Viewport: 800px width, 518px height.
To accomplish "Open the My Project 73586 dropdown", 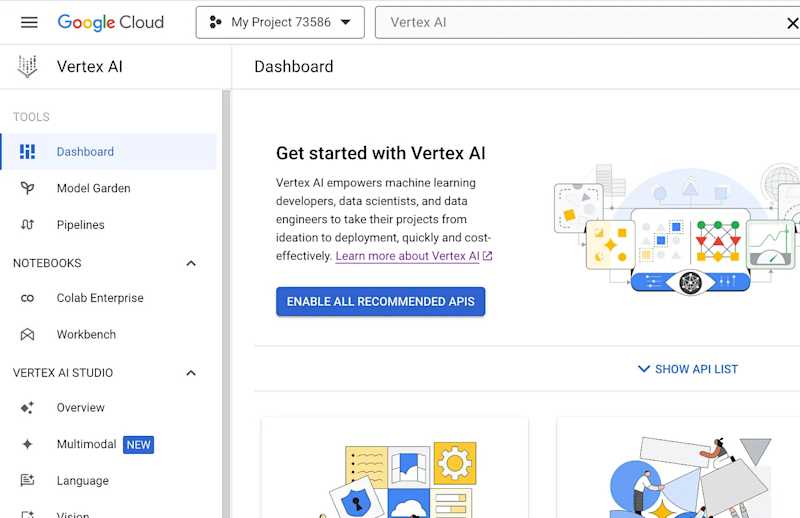I will (280, 22).
